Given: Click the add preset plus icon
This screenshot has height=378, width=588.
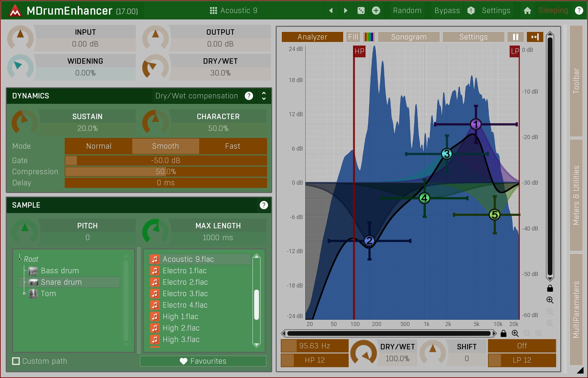Looking at the screenshot, I should click(376, 11).
